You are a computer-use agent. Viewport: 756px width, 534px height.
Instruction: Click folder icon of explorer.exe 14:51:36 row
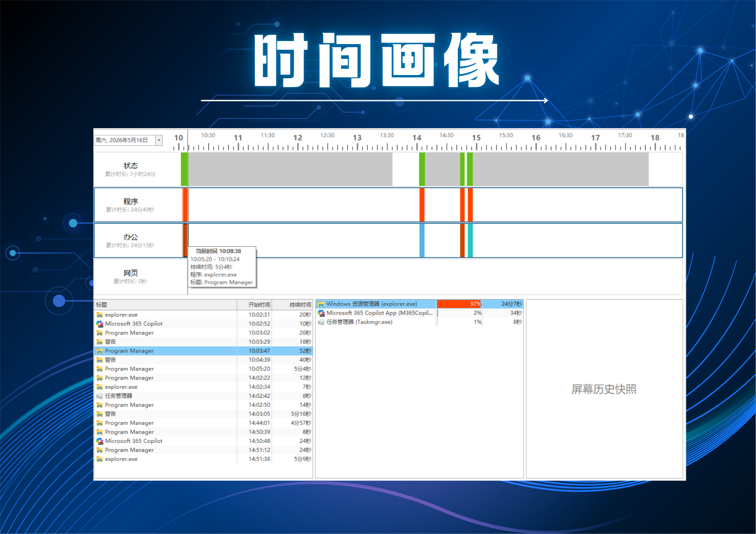tap(100, 459)
